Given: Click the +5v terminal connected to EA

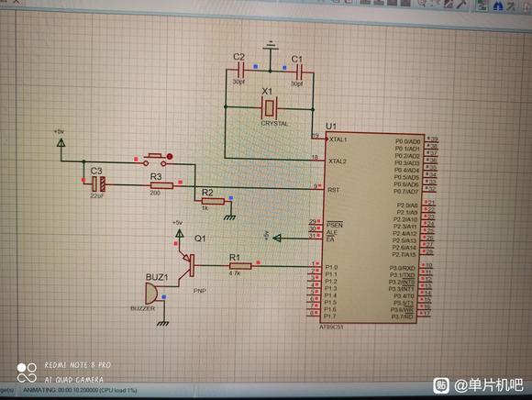Looking at the screenshot, I should click(277, 238).
